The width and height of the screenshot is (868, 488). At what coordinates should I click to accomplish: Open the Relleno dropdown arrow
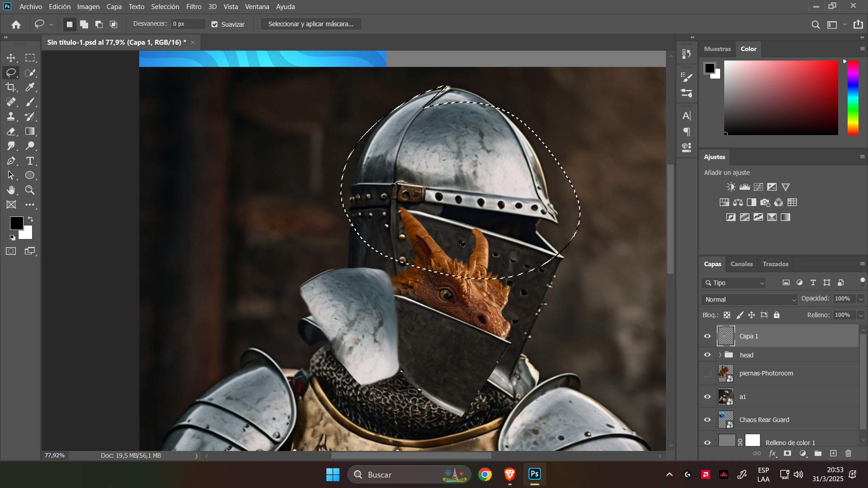(861, 315)
